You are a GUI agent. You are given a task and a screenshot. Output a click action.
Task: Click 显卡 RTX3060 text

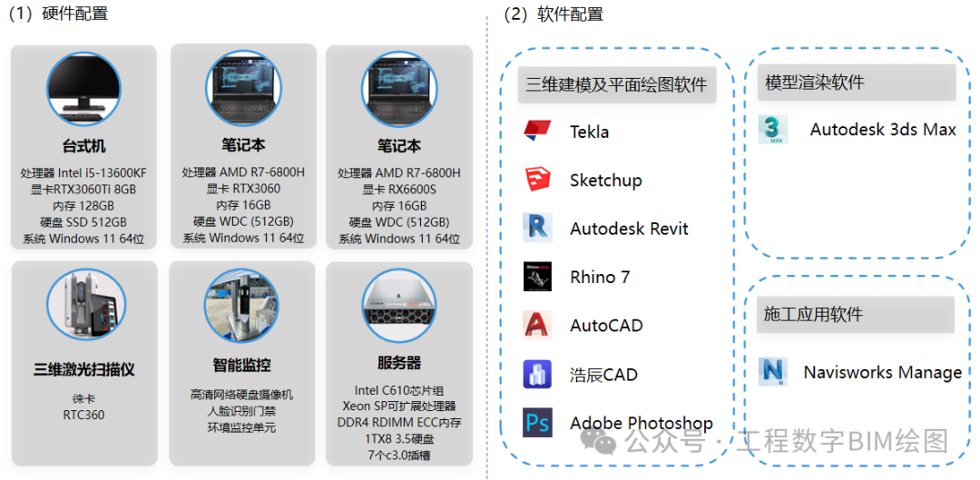coord(243,189)
